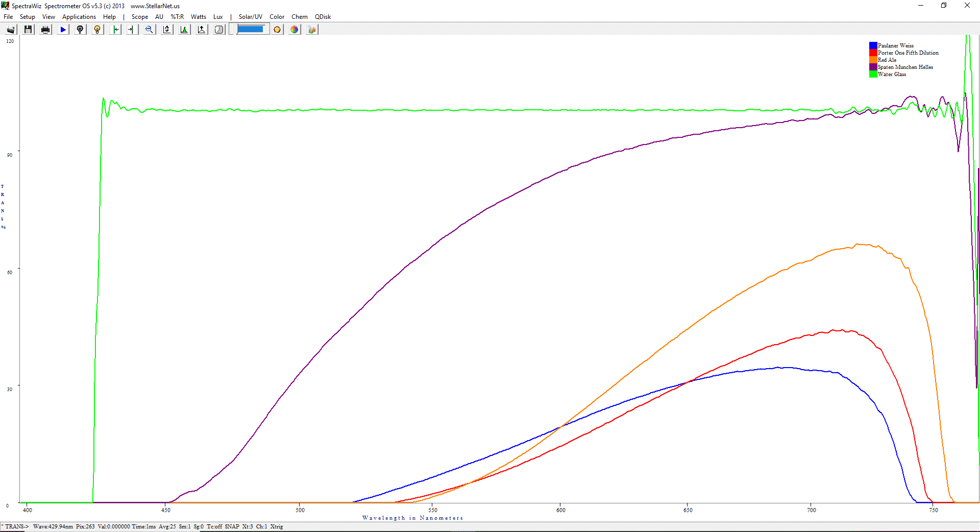Select the Lux mode

[218, 17]
